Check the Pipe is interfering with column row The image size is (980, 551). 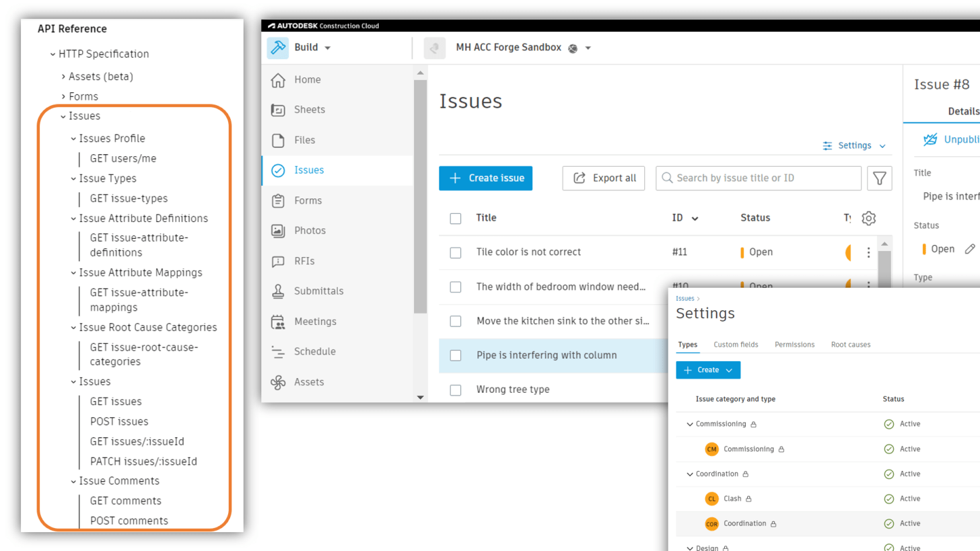(x=456, y=355)
